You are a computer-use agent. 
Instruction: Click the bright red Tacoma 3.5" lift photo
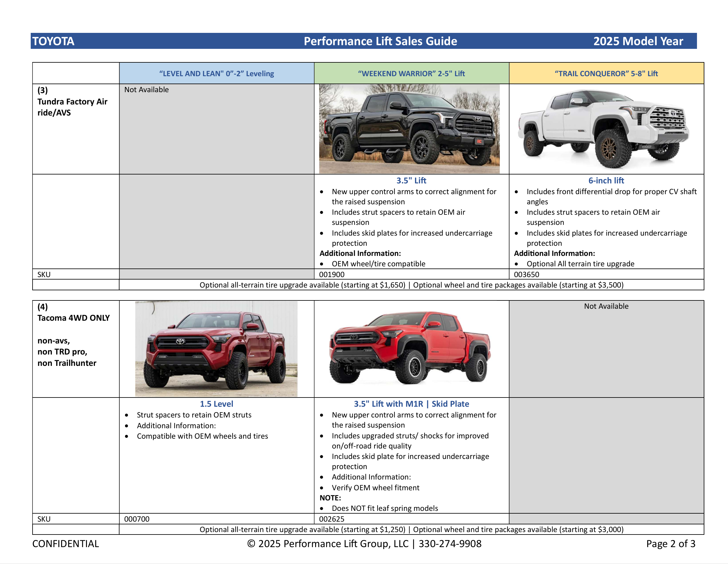[x=410, y=347]
